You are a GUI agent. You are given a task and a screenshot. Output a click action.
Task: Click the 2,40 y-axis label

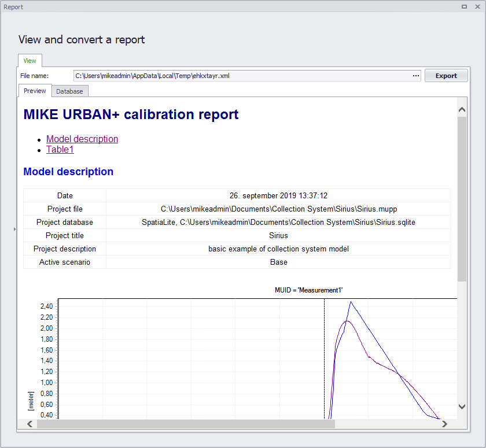tap(46, 306)
